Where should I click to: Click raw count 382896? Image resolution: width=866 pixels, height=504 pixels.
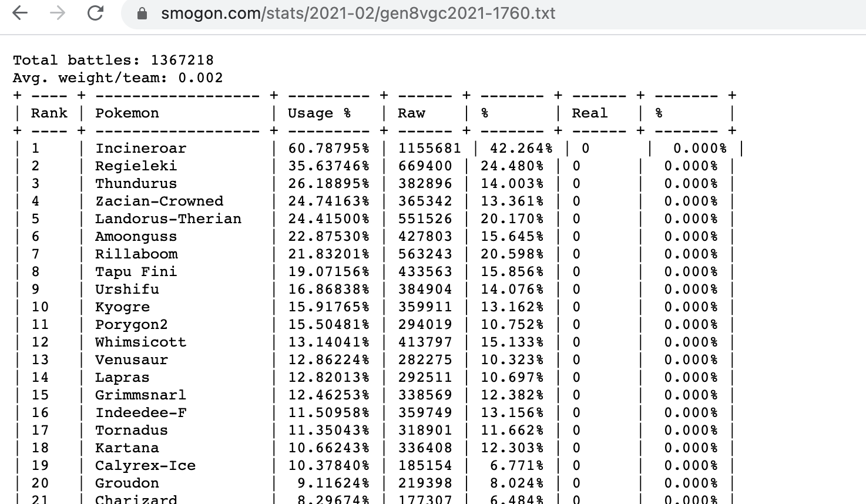pos(425,183)
